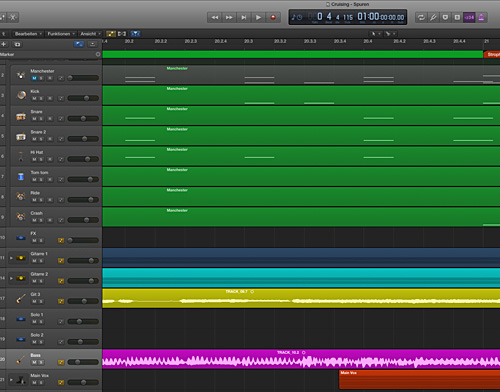500x392 pixels.
Task: Click the tuner icon in control bar
Action: (433, 17)
